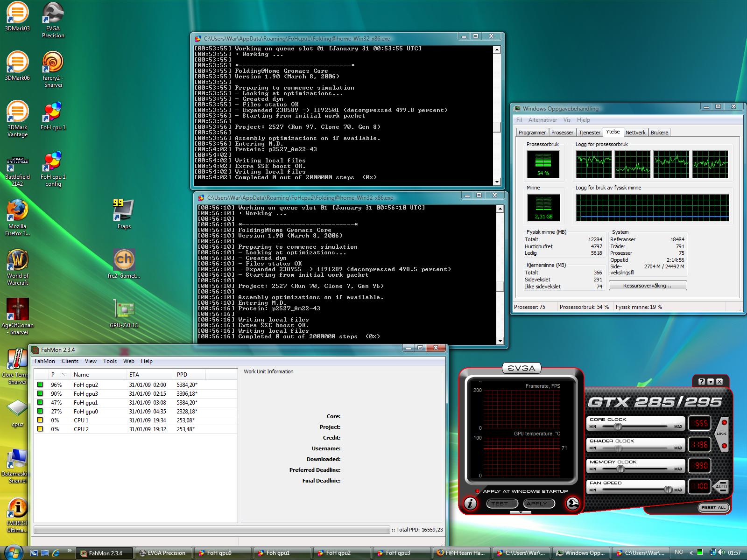Open the Fraps desktop shortcut

coord(124,215)
